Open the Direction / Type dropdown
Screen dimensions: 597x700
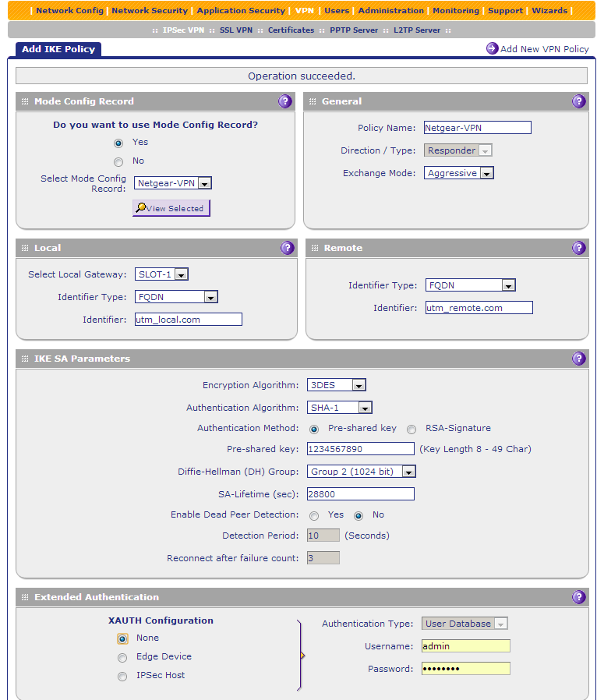click(457, 150)
